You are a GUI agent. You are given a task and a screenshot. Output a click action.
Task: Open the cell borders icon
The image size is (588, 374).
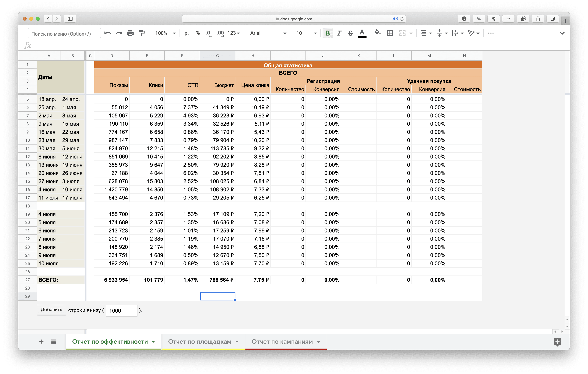(x=390, y=33)
